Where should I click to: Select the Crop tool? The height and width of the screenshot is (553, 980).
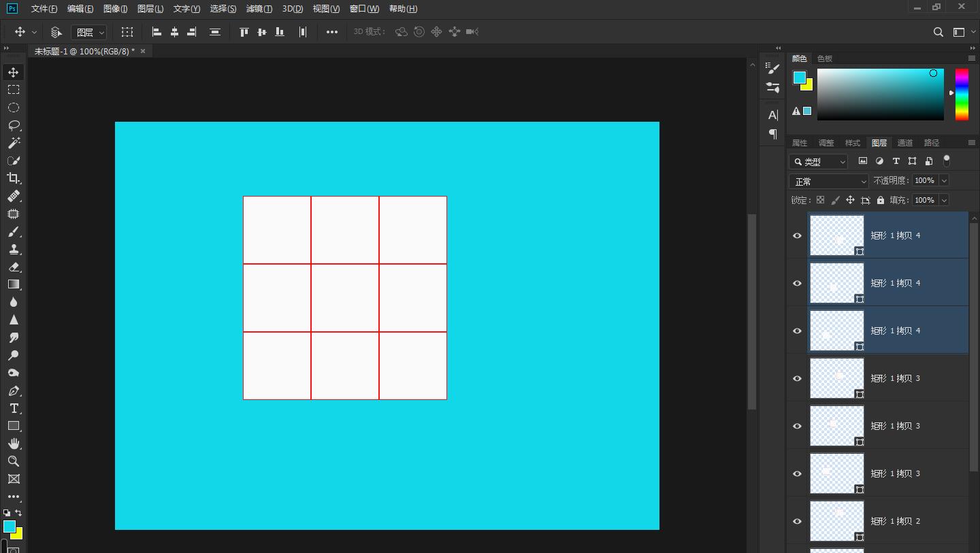pyautogui.click(x=13, y=178)
